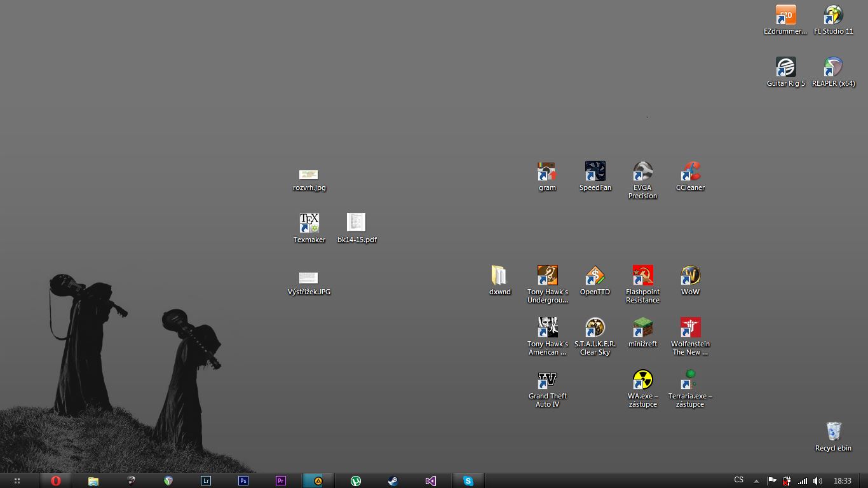Open the Texmaker shortcut

309,228
